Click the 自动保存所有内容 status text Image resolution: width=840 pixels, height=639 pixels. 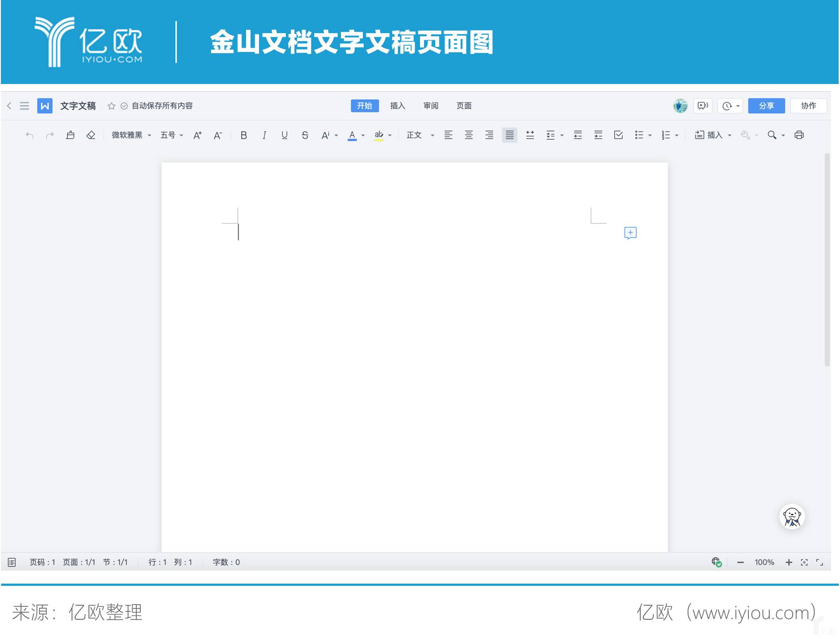coord(162,106)
